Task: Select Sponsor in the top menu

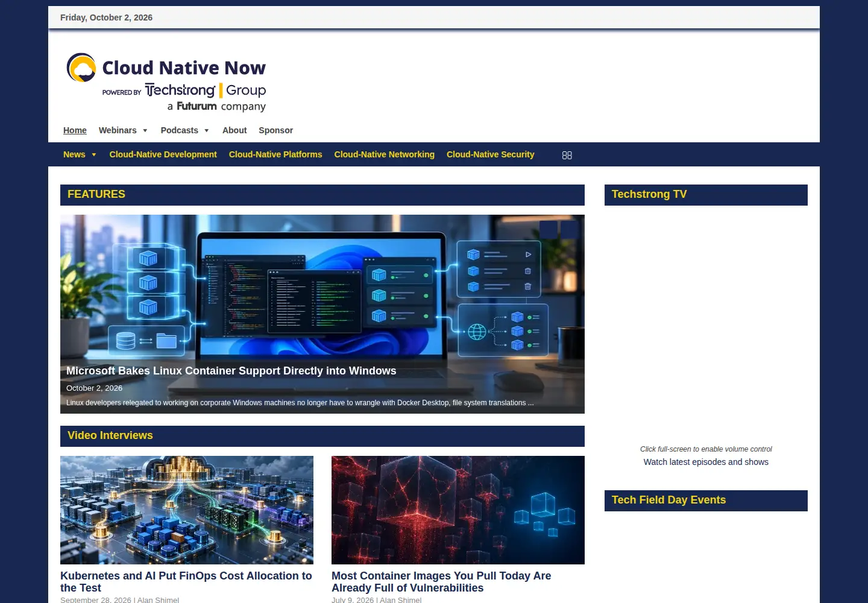Action: 275,130
